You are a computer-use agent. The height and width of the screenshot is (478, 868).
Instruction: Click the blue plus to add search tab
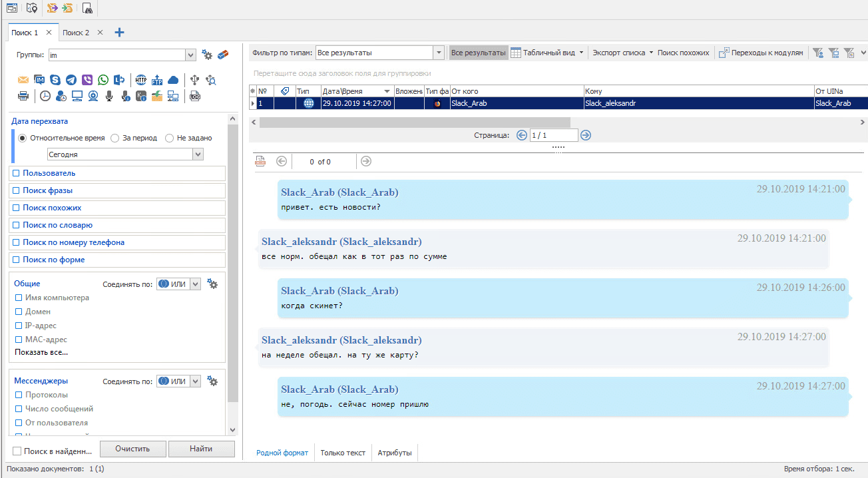[120, 32]
